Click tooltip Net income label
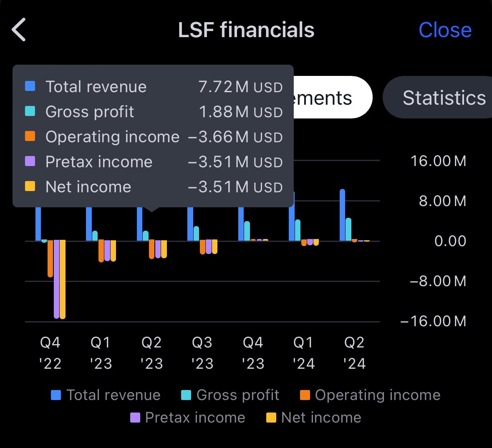Image resolution: width=492 pixels, height=448 pixels. coord(88,187)
